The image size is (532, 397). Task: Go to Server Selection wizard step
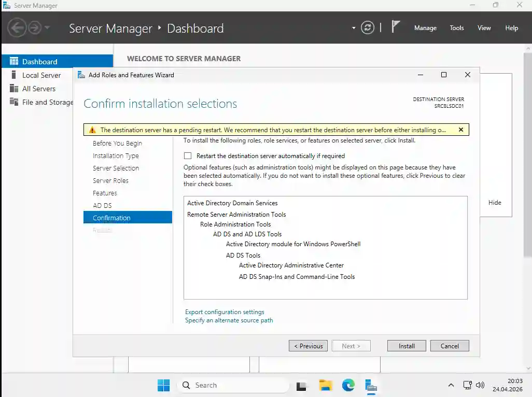click(116, 168)
